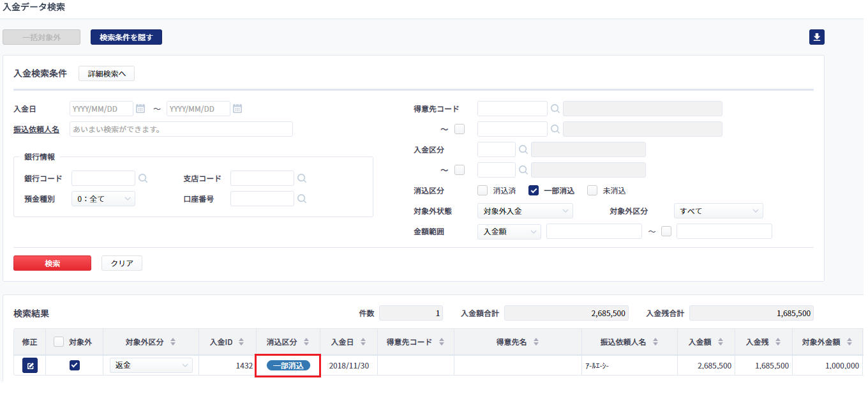Click search icon beside 口座番号
868x403 pixels.
point(302,199)
